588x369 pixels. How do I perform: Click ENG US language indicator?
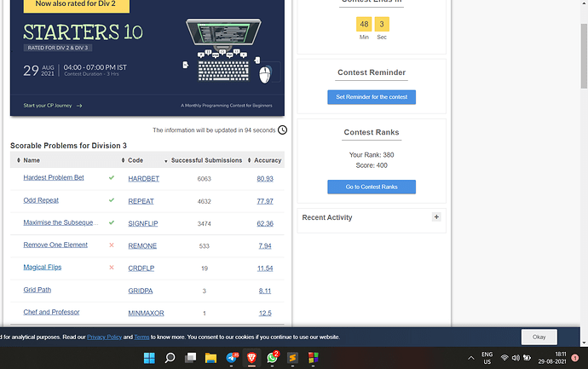487,358
